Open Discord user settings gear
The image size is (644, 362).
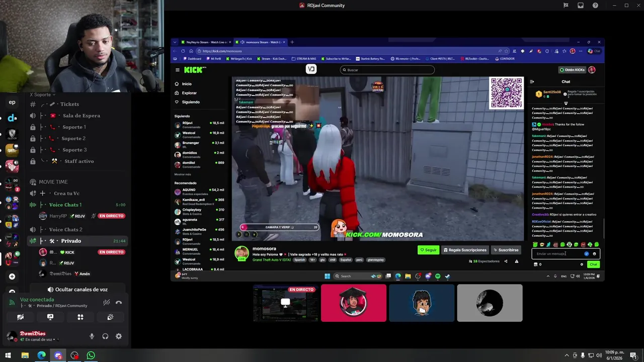coord(119,336)
